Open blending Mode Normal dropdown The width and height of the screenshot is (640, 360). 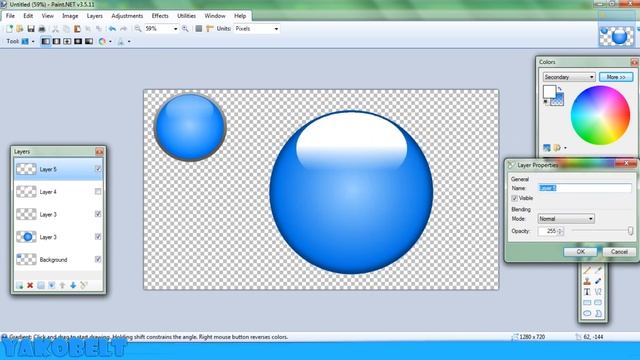566,219
